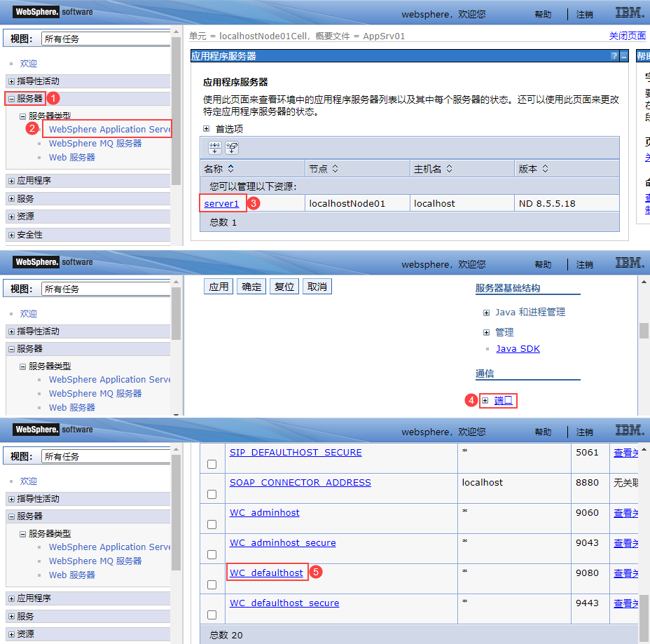Sort the server list by 节点 column arrows
Viewport: 650px width, 644px height.
coord(335,168)
